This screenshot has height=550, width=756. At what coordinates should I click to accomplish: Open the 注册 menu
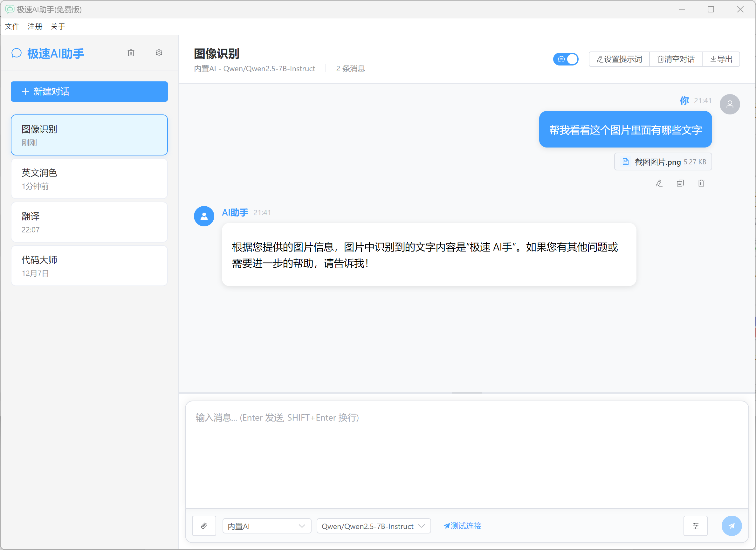click(35, 27)
